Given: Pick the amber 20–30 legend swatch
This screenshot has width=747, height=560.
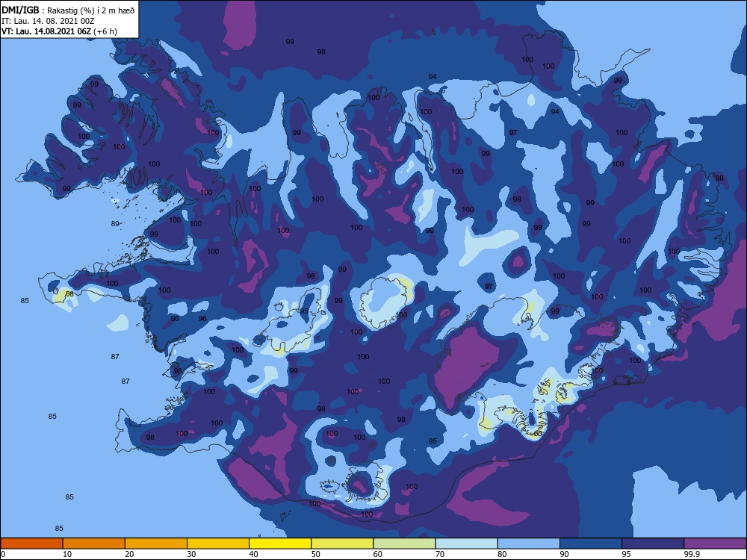Looking at the screenshot, I should click(x=156, y=544).
